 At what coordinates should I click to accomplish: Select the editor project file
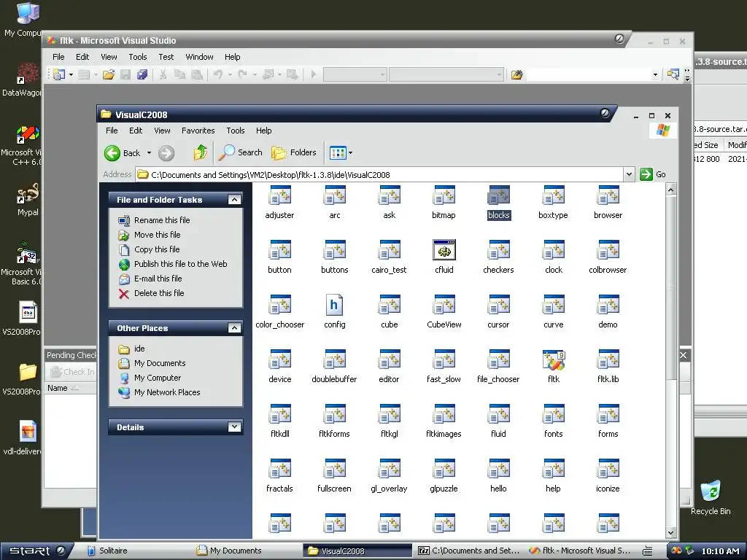[x=389, y=366]
